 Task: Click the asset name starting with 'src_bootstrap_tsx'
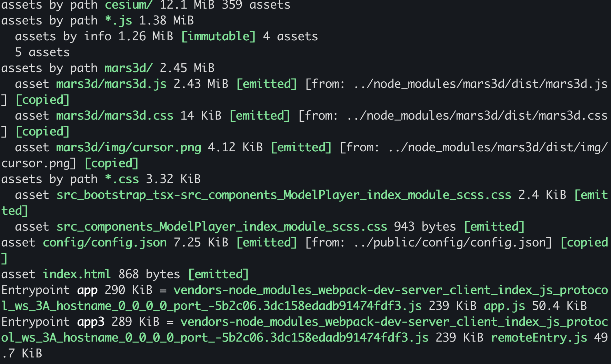click(x=284, y=195)
